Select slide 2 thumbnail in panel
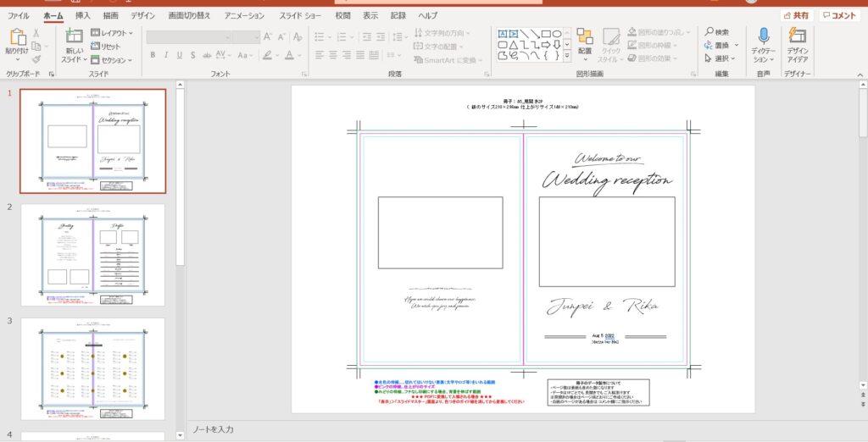 [x=92, y=254]
